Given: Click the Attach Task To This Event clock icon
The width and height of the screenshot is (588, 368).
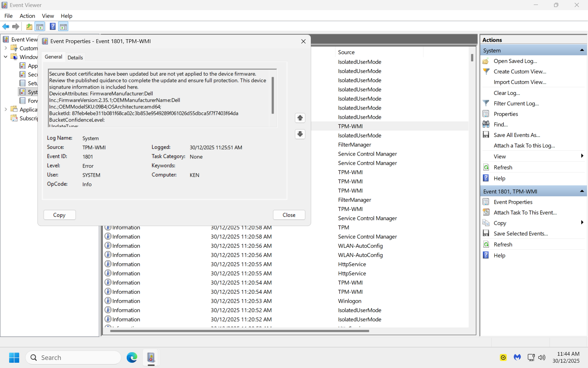Looking at the screenshot, I should click(486, 212).
